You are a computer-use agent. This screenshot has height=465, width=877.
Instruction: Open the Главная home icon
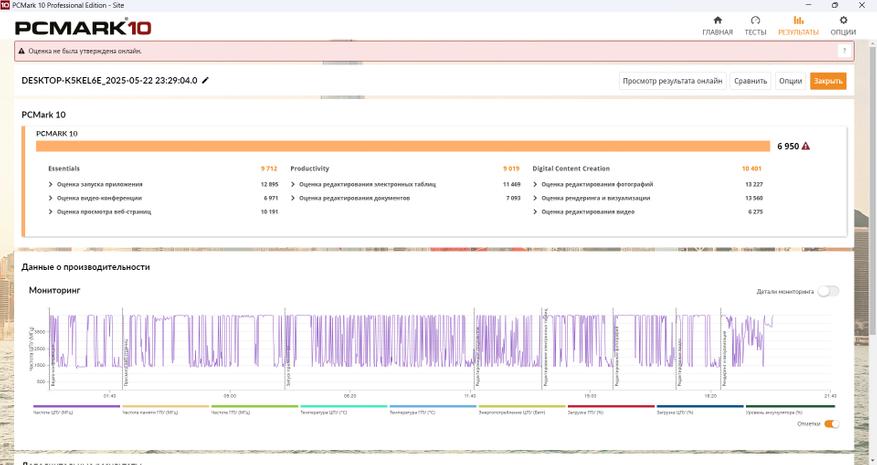717,21
